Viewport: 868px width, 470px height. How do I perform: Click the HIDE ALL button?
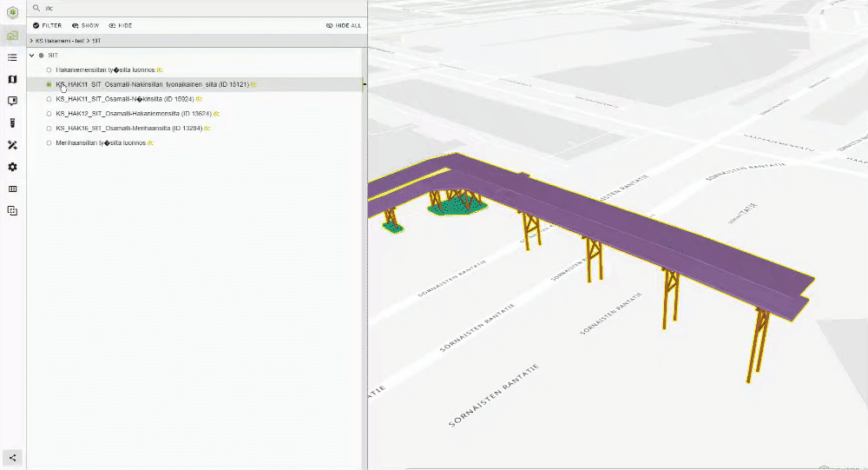coord(343,25)
